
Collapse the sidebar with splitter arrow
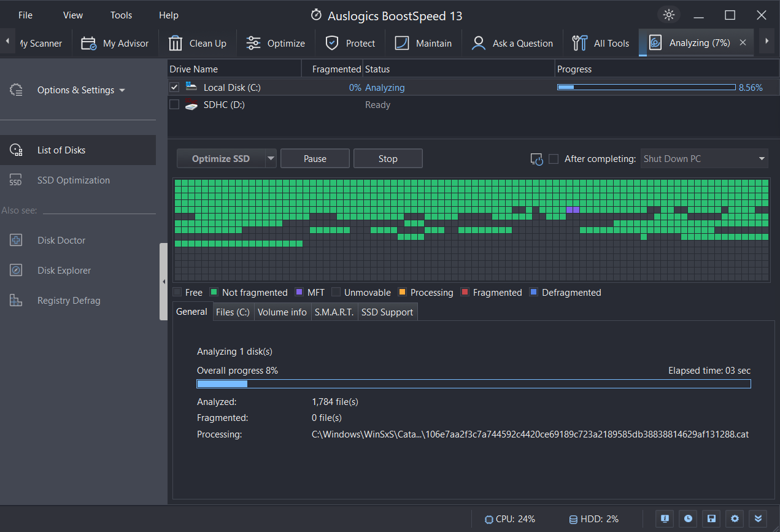[x=163, y=282]
